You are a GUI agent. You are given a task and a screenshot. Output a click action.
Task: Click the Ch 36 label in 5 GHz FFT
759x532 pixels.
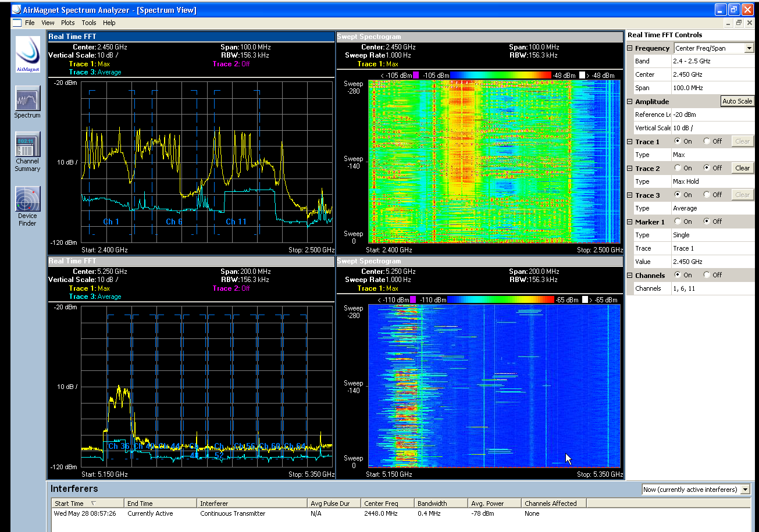tap(119, 447)
